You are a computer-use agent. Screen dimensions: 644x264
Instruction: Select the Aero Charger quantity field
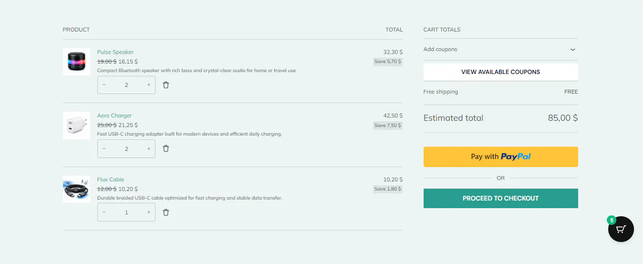126,148
